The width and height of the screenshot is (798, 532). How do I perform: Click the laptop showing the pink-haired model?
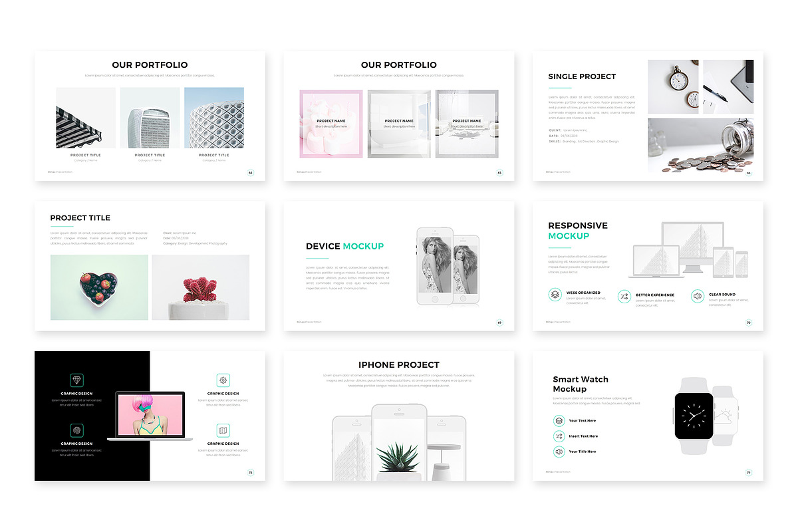tap(150, 416)
